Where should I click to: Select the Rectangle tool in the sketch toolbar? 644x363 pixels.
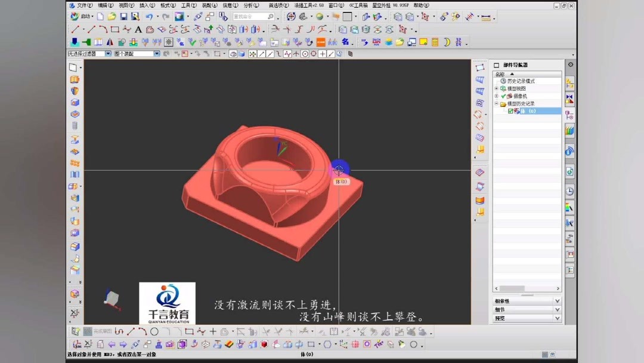tap(115, 29)
